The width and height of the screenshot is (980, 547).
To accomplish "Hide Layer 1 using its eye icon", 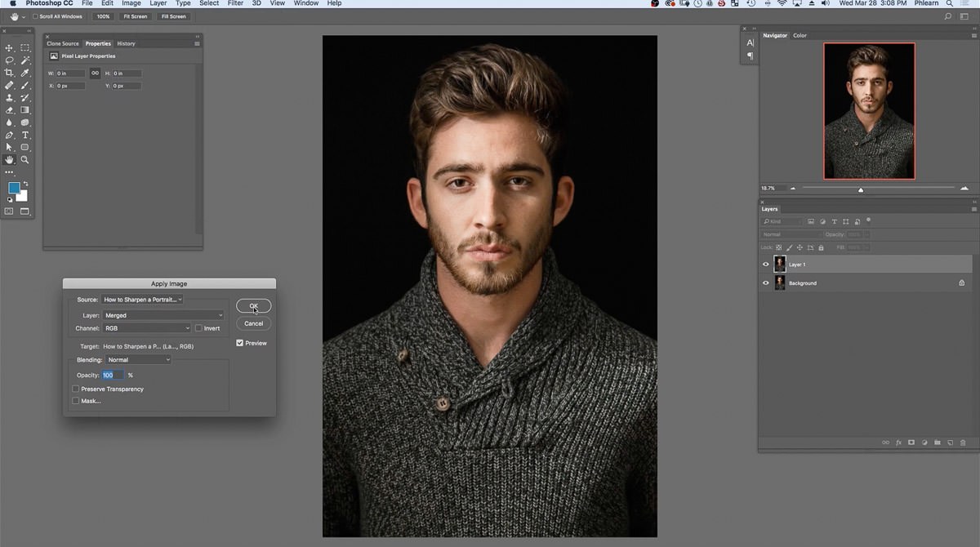I will [766, 265].
